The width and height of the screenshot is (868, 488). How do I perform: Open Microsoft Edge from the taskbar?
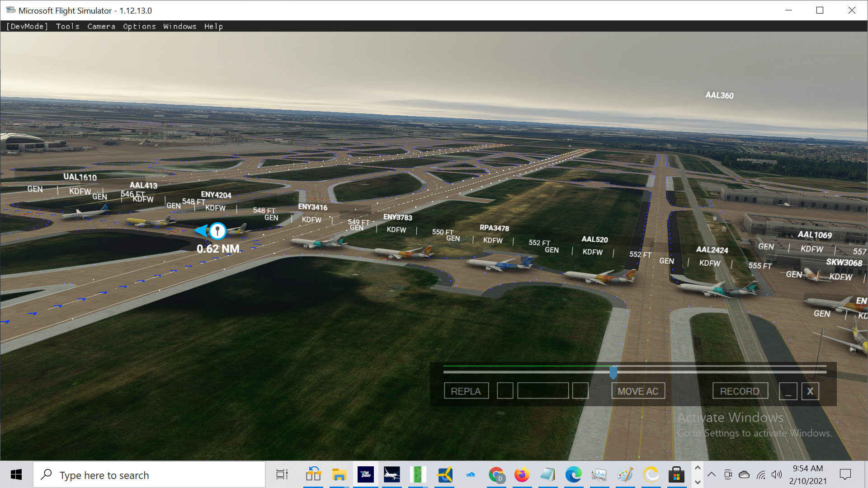[573, 474]
